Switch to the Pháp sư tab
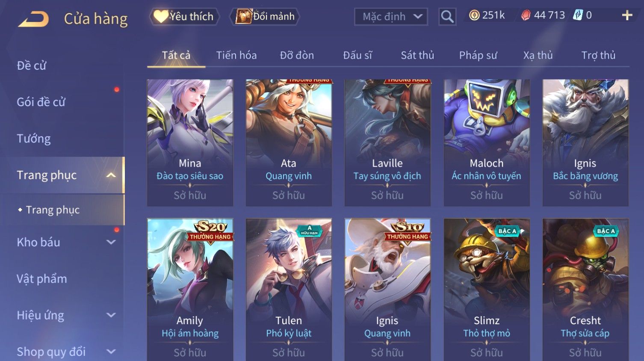644x361 pixels. click(478, 55)
